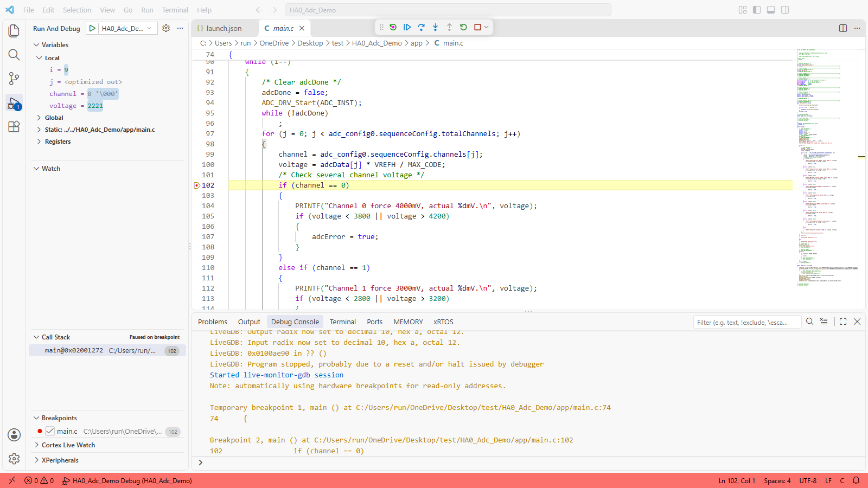This screenshot has height=488, width=868.
Task: Click the UTF-8 encoding in status bar
Action: pos(808,480)
